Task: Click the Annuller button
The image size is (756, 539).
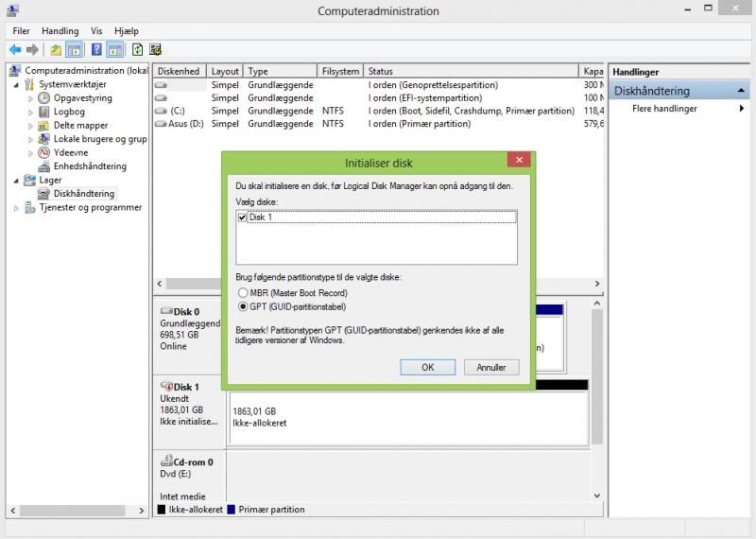Action: click(x=491, y=367)
